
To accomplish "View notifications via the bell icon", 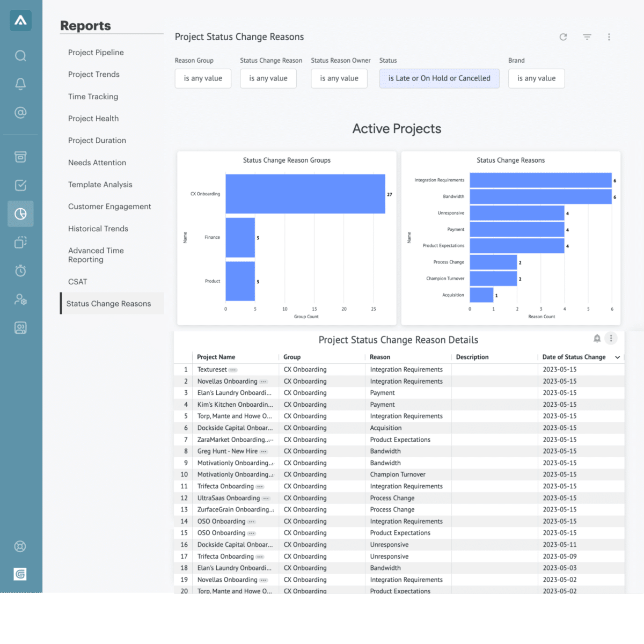I will (x=20, y=84).
